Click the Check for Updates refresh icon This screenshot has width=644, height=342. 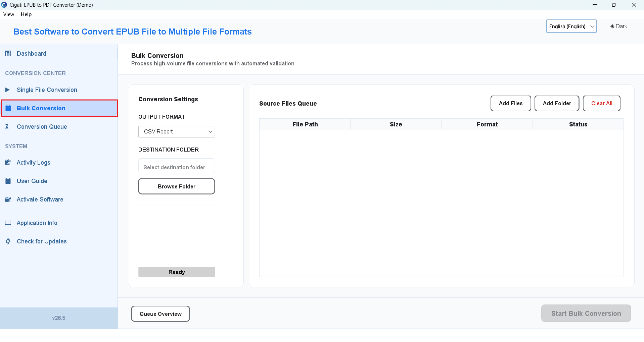pos(8,241)
